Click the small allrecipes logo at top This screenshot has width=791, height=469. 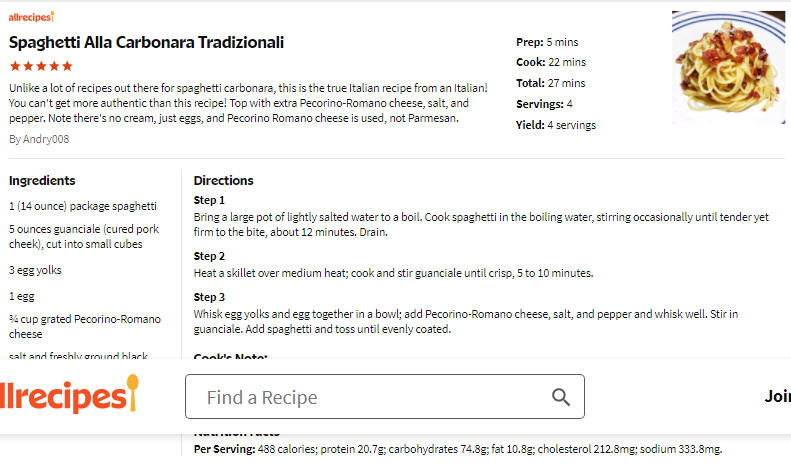[x=31, y=17]
